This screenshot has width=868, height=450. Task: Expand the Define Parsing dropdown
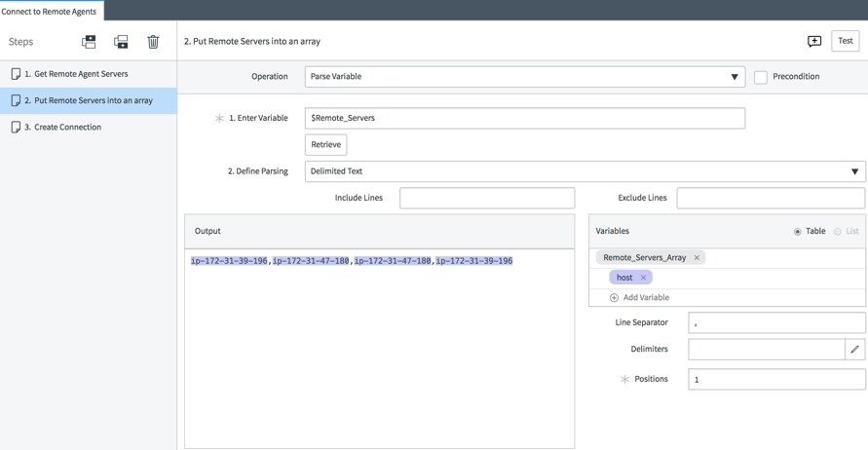tap(585, 171)
